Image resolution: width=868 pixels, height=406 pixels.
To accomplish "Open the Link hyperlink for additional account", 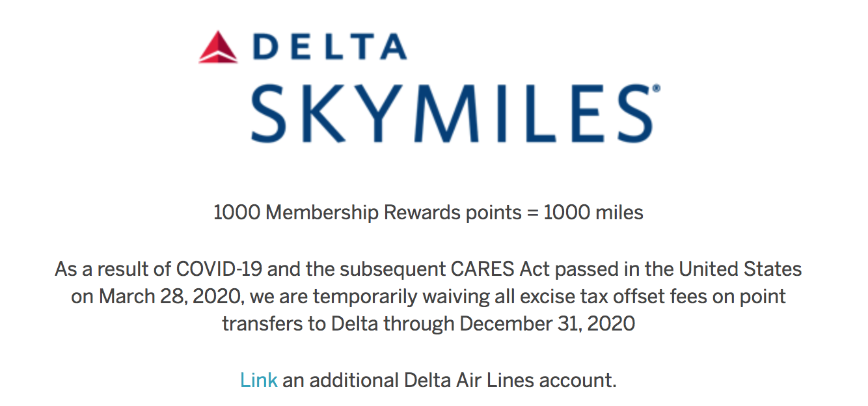I will [x=259, y=380].
